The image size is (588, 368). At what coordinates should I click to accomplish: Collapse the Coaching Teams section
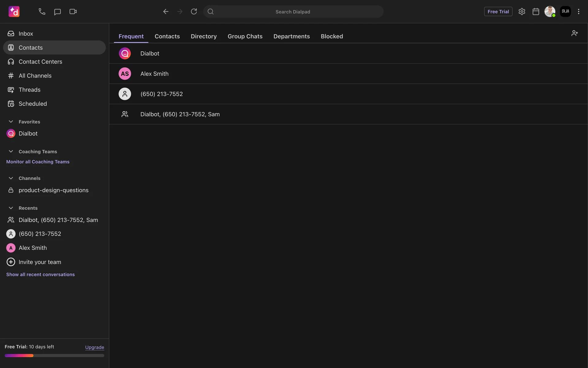(11, 151)
